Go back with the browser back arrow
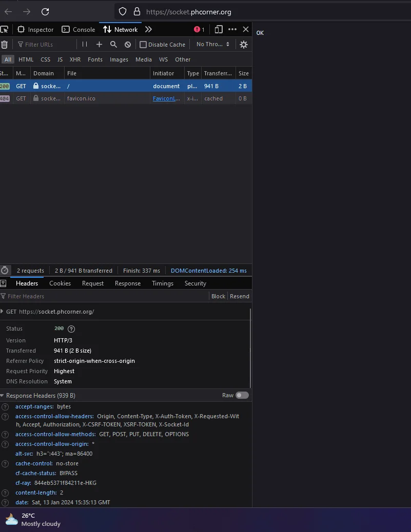 coord(8,12)
